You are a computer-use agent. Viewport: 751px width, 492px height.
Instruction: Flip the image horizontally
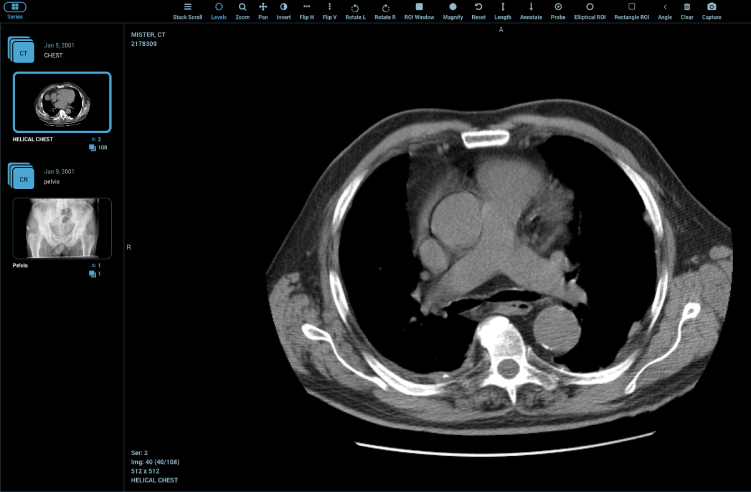tap(307, 10)
